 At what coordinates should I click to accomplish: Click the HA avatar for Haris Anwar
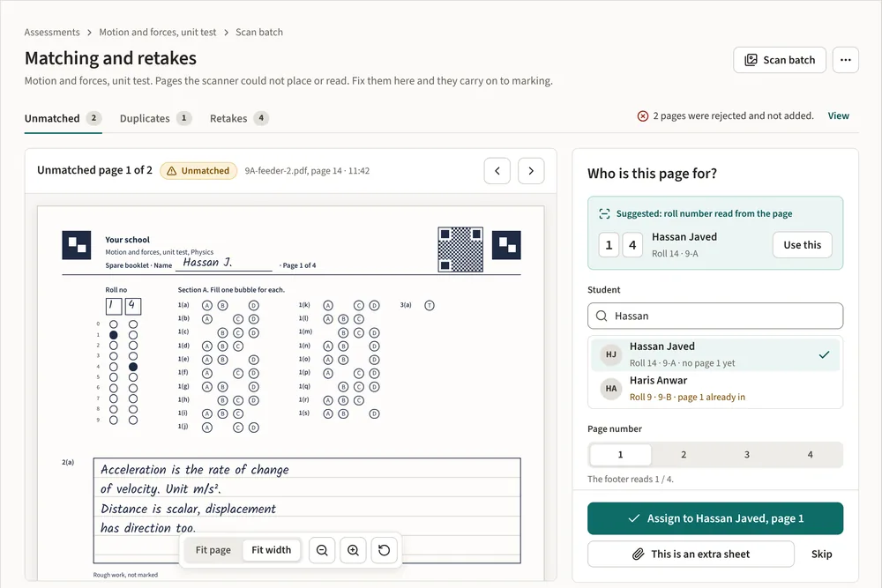pos(611,389)
